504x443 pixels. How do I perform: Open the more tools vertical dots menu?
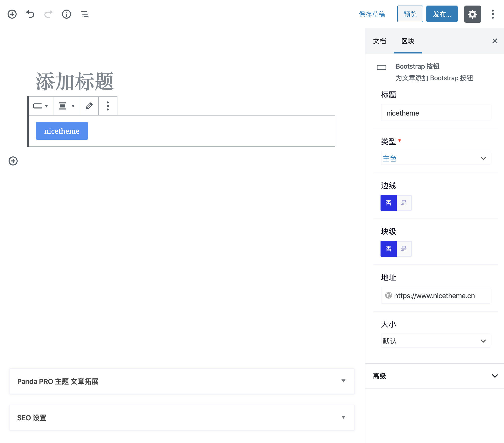point(493,14)
